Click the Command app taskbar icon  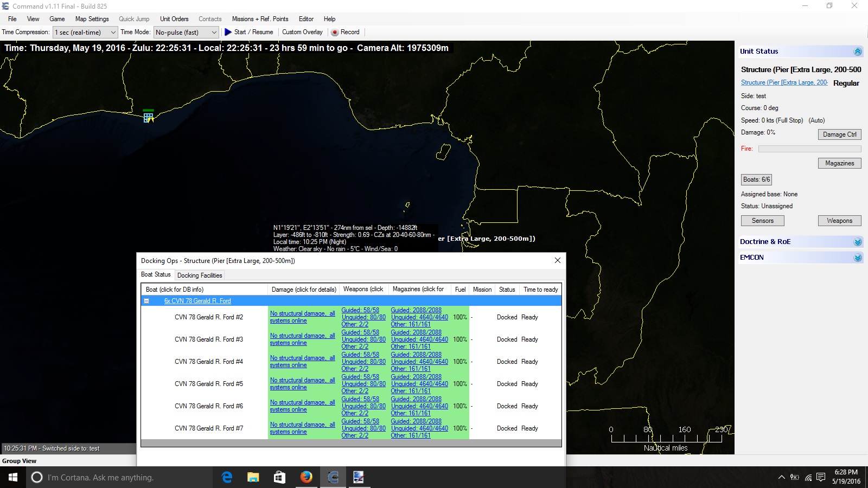point(333,477)
